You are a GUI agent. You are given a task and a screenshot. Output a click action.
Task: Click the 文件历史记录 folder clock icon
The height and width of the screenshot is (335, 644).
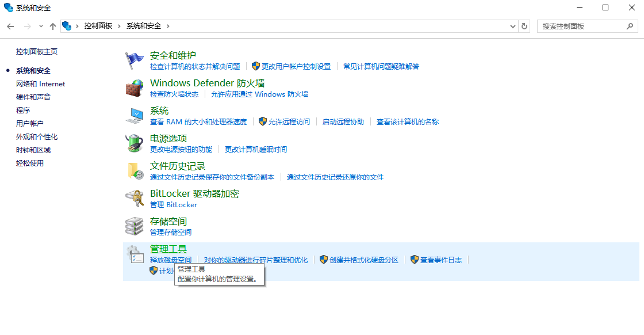click(x=135, y=171)
